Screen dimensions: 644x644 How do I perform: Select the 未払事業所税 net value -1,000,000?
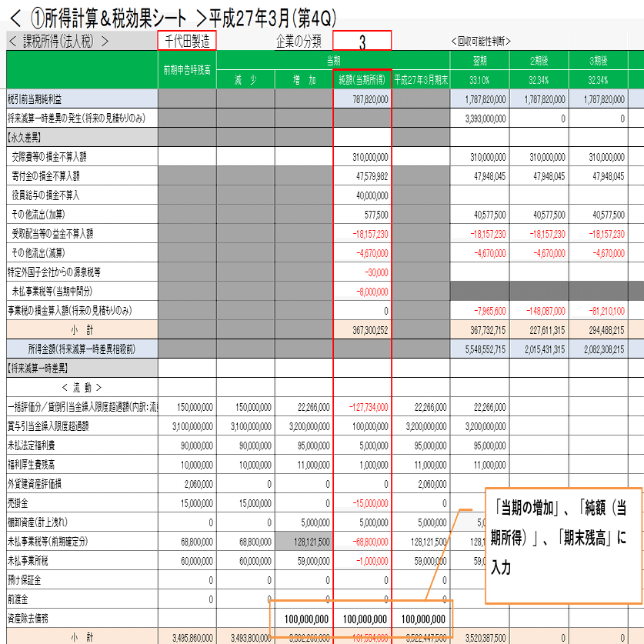(x=362, y=561)
